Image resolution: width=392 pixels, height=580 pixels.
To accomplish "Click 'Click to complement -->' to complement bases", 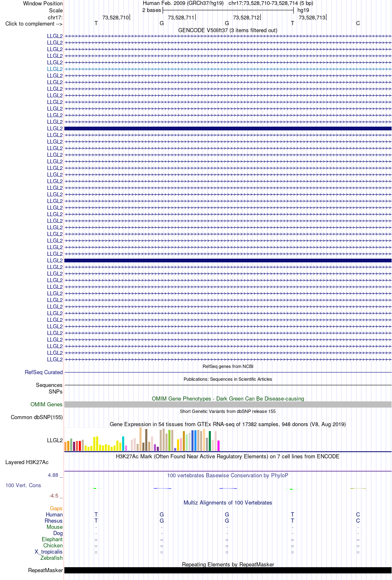I will coord(34,24).
